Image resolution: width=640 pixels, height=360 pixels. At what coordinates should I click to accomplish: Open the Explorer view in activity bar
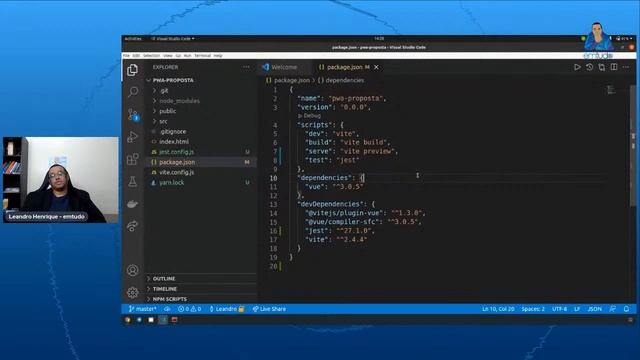(132, 70)
